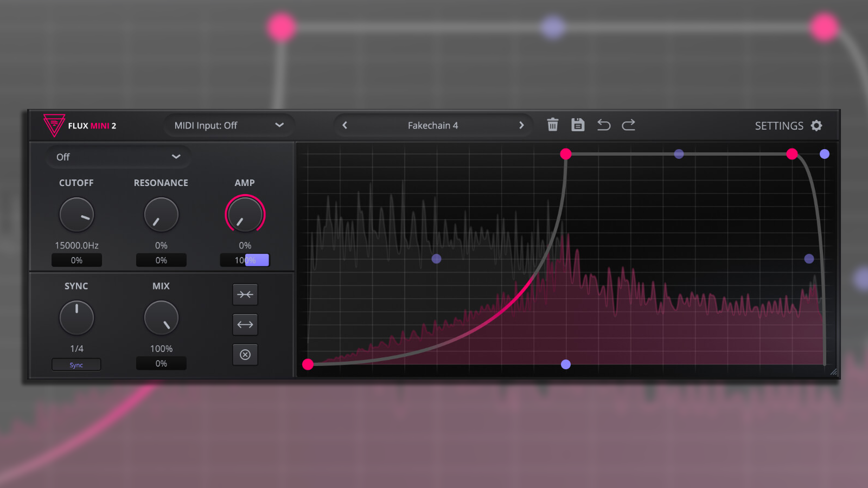Image resolution: width=868 pixels, height=488 pixels.
Task: Open Settings via the gear icon
Action: (x=817, y=125)
